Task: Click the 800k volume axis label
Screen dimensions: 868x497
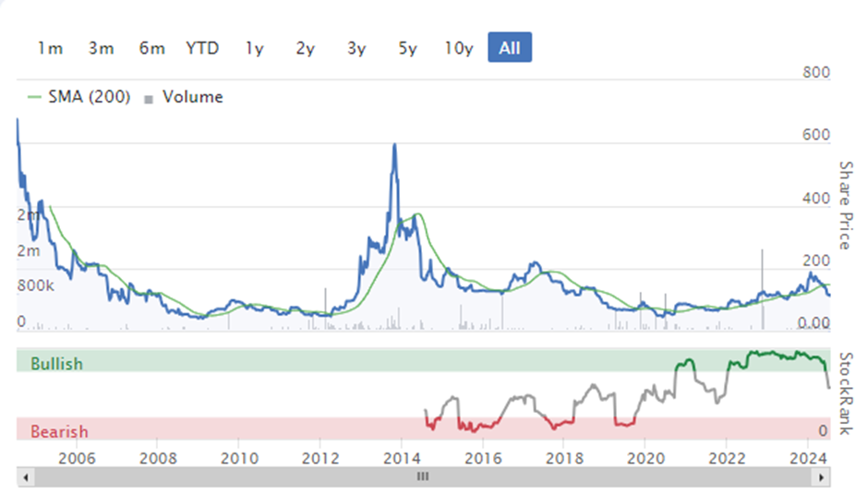Action: (35, 285)
